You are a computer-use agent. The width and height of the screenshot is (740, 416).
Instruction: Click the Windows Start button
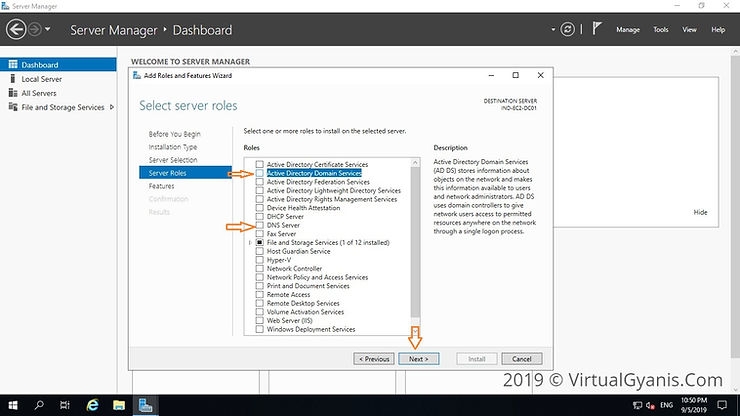pos(12,406)
